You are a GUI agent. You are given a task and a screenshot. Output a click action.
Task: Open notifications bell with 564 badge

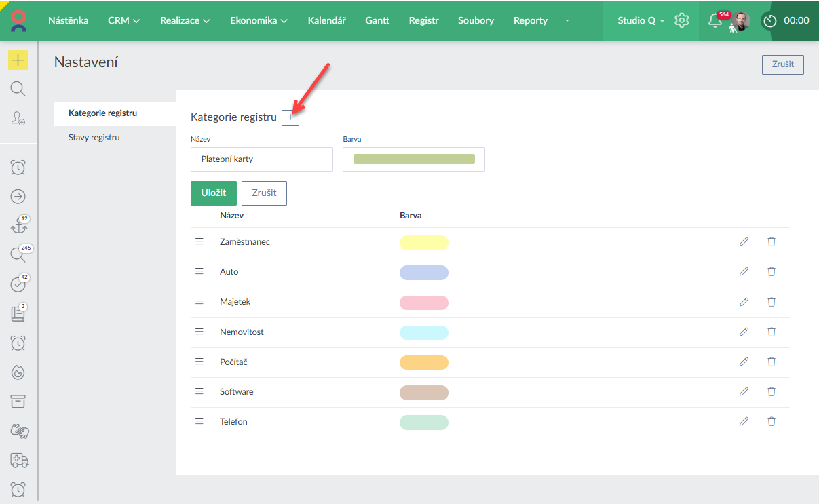[x=715, y=20]
